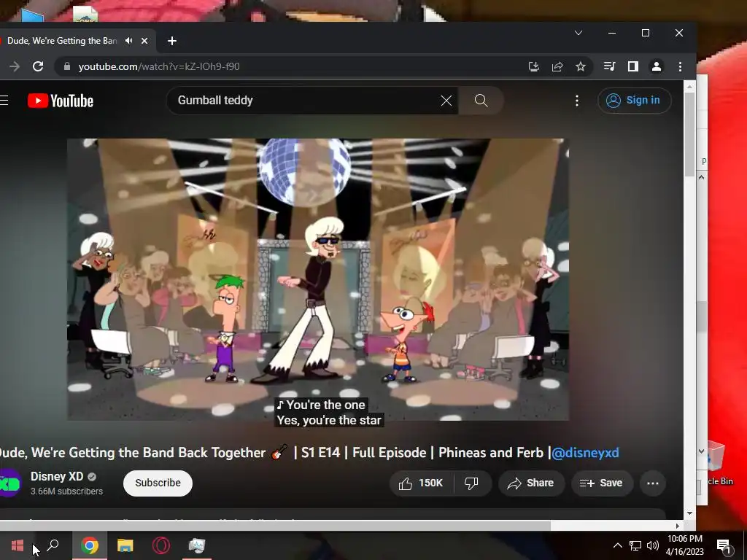This screenshot has width=747, height=560.
Task: Save video to playlist
Action: click(601, 483)
